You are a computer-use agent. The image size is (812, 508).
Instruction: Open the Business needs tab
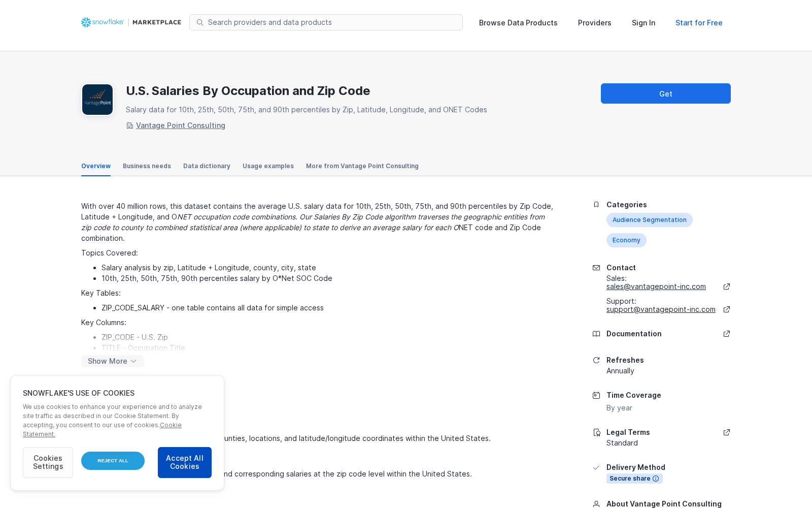point(147,166)
